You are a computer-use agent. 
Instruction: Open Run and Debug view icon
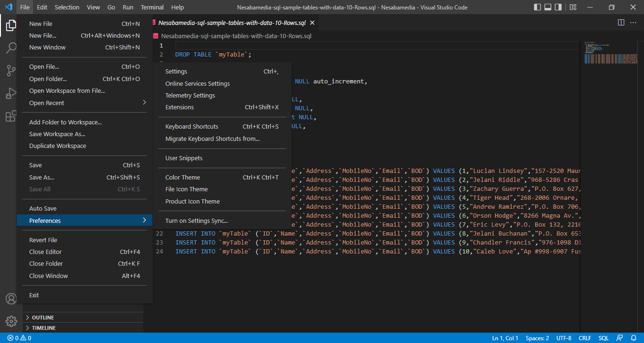coord(11,93)
